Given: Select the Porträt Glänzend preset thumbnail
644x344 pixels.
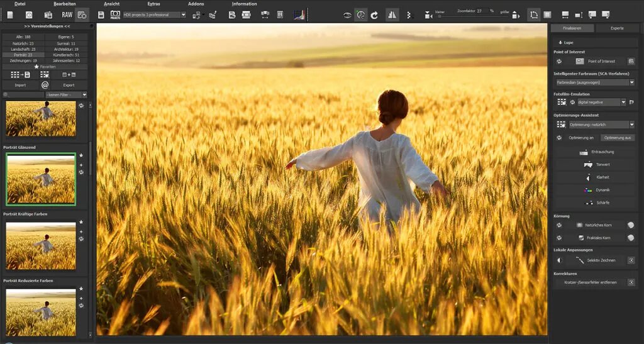Looking at the screenshot, I should pos(41,179).
